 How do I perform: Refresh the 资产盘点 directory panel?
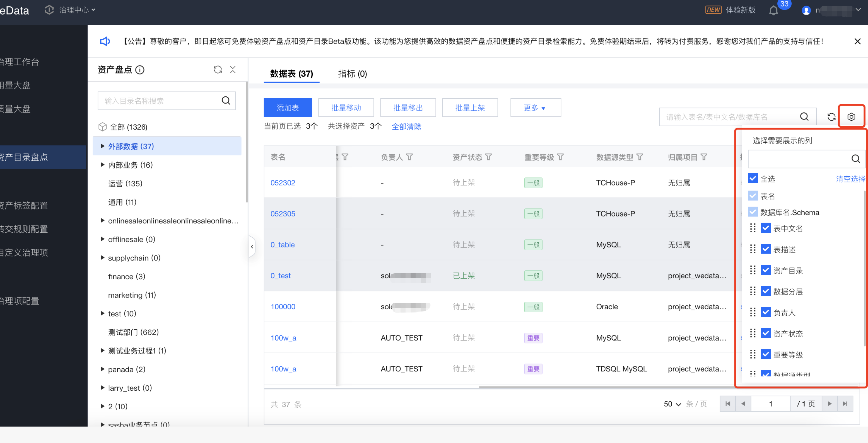click(x=218, y=70)
